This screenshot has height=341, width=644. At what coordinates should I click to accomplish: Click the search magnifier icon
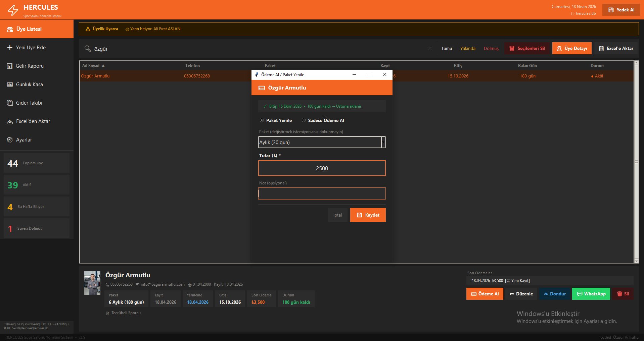(x=88, y=49)
